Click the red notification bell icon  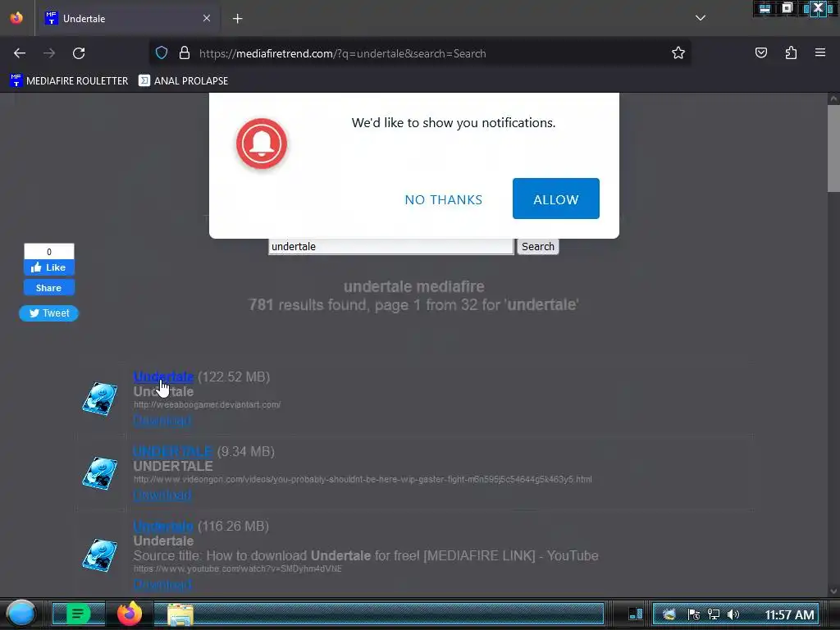tap(262, 144)
